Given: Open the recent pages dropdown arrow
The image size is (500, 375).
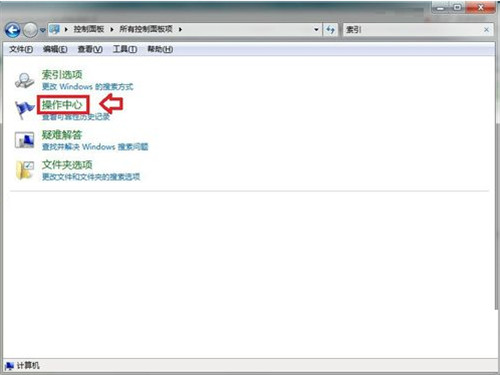Looking at the screenshot, I should (42, 30).
